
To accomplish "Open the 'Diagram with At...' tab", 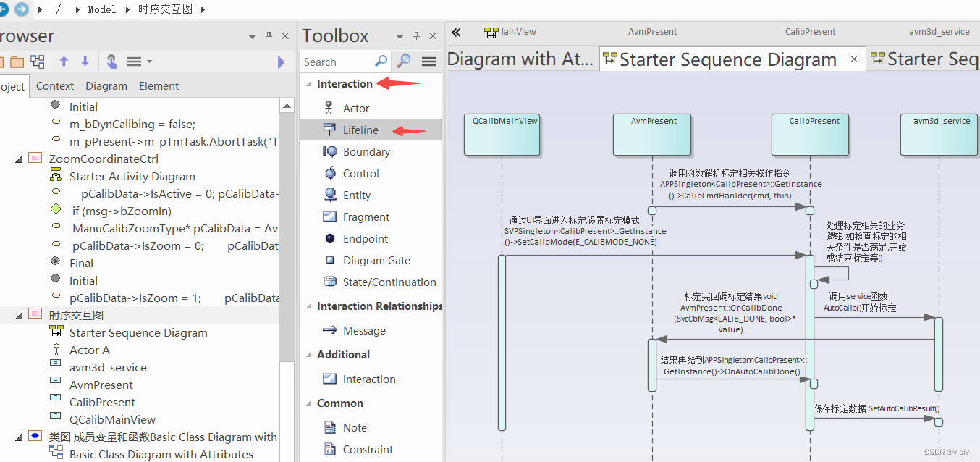I will (520, 59).
